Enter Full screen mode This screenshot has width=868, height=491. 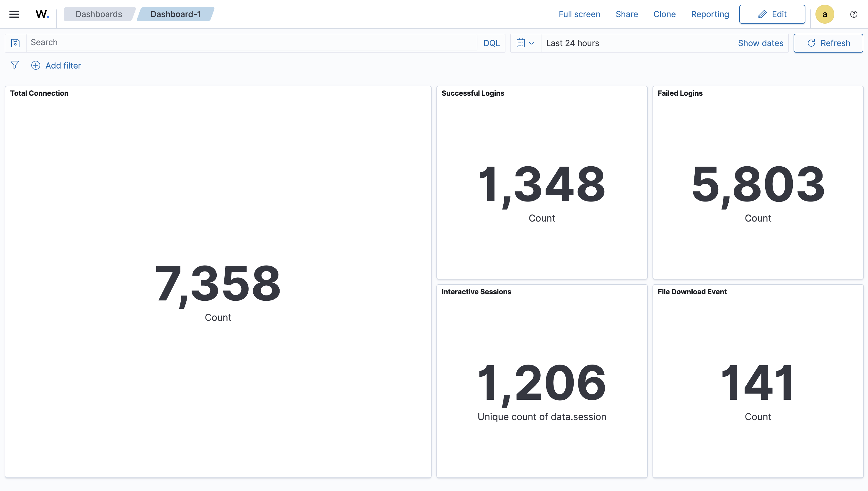(579, 14)
